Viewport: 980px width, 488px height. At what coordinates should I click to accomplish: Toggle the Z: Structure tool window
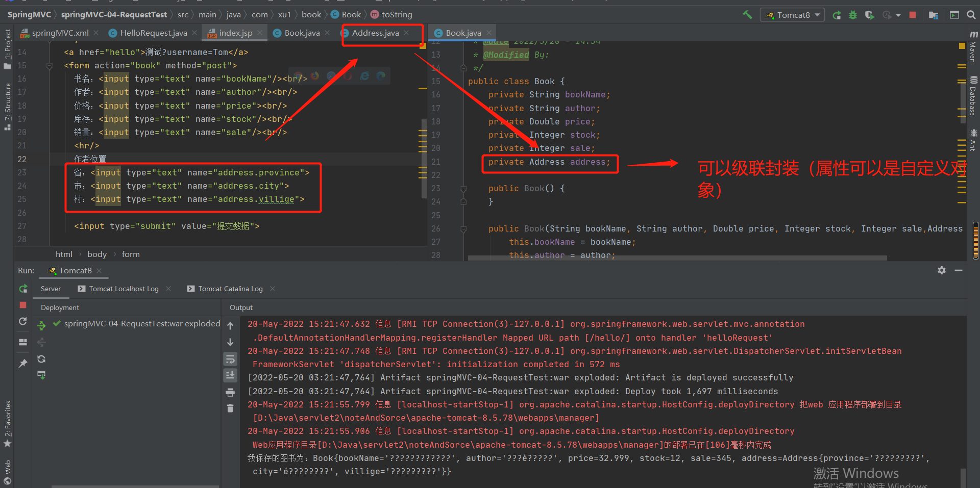coord(7,106)
